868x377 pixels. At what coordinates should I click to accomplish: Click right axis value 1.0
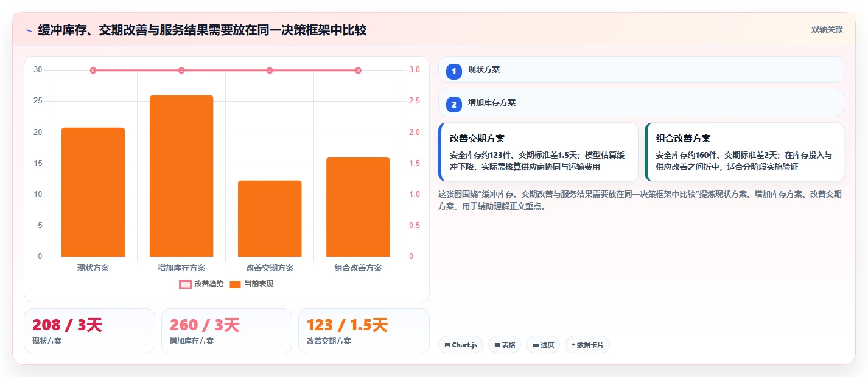tap(414, 195)
